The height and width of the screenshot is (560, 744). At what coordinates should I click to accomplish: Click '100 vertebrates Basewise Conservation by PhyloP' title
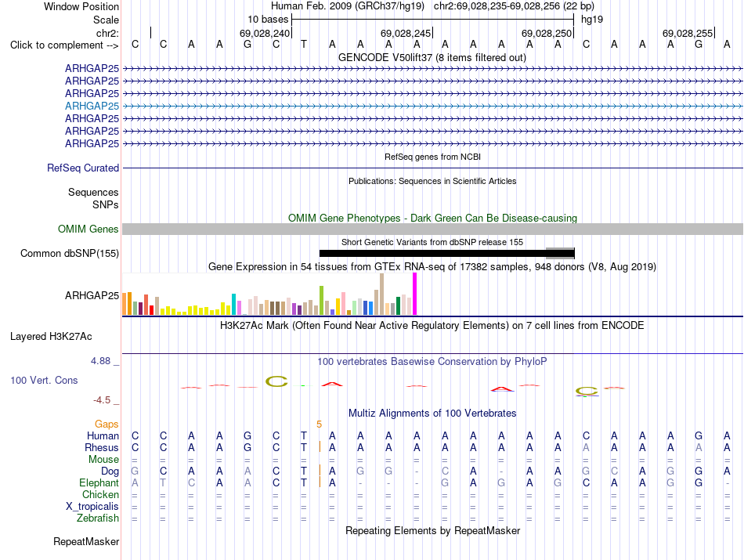pos(432,362)
